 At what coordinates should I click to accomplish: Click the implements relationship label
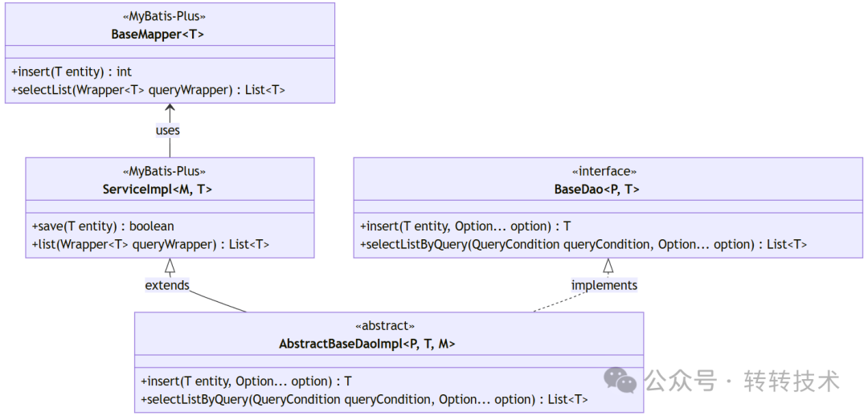pyautogui.click(x=604, y=285)
